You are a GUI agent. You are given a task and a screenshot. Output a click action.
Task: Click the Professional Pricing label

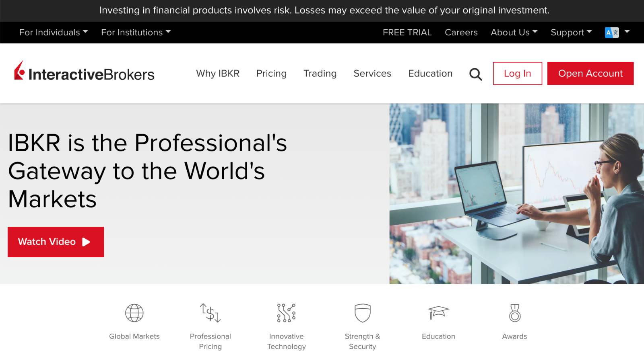pyautogui.click(x=210, y=341)
